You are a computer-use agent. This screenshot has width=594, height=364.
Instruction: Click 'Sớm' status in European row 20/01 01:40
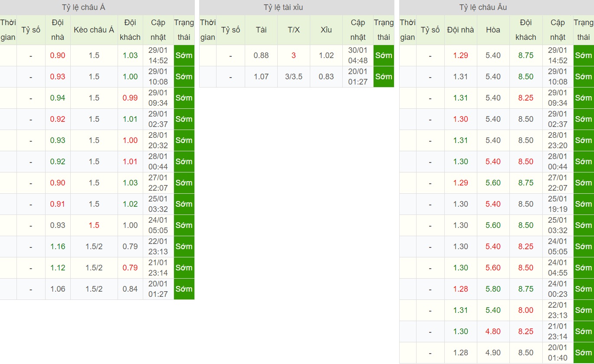tap(583, 353)
